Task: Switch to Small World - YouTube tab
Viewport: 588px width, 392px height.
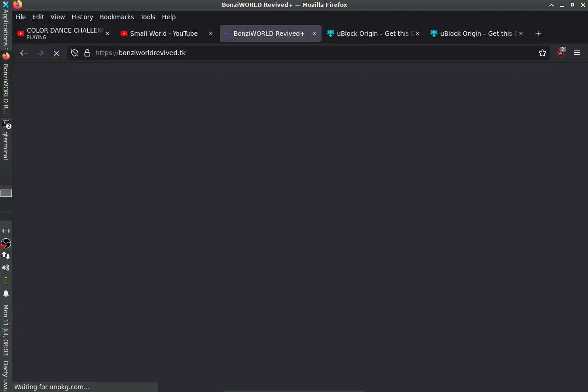Action: [x=167, y=34]
